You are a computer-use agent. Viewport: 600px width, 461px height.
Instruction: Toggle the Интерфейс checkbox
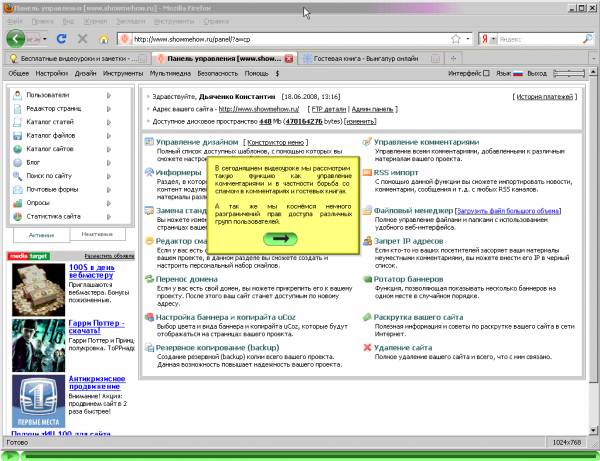point(486,73)
